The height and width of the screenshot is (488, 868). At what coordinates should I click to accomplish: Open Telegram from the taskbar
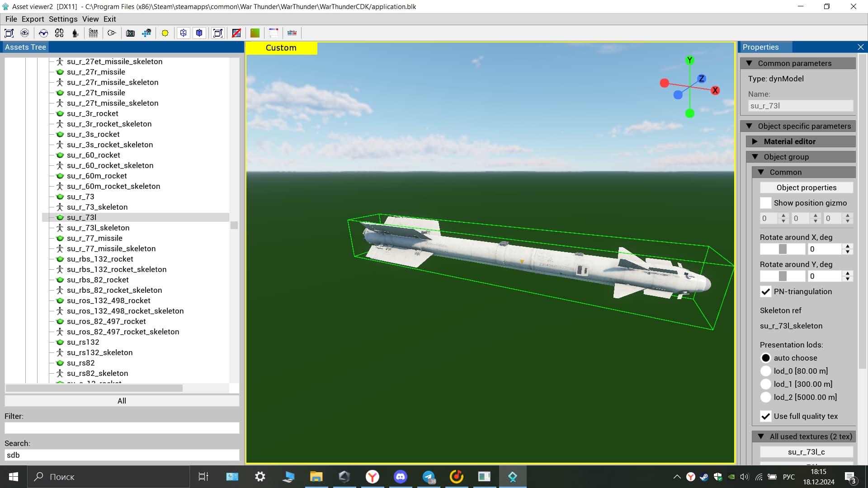click(429, 477)
